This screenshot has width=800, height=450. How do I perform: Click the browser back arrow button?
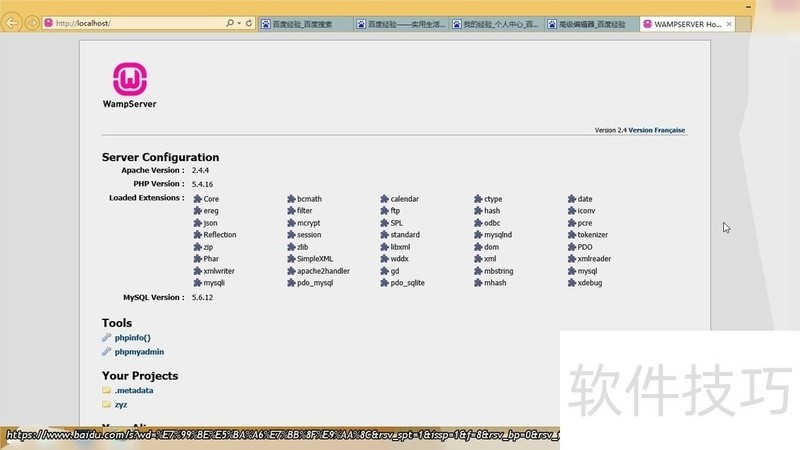tap(13, 23)
